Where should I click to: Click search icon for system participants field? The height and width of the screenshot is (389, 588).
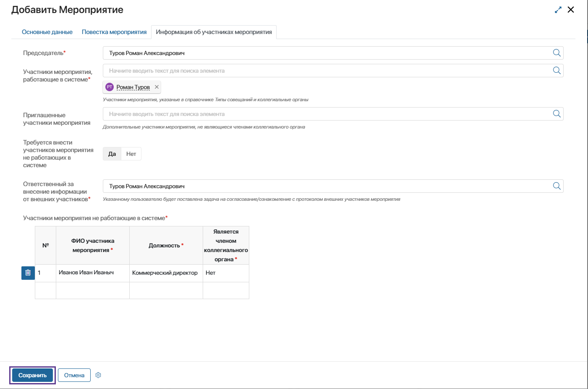(x=557, y=71)
